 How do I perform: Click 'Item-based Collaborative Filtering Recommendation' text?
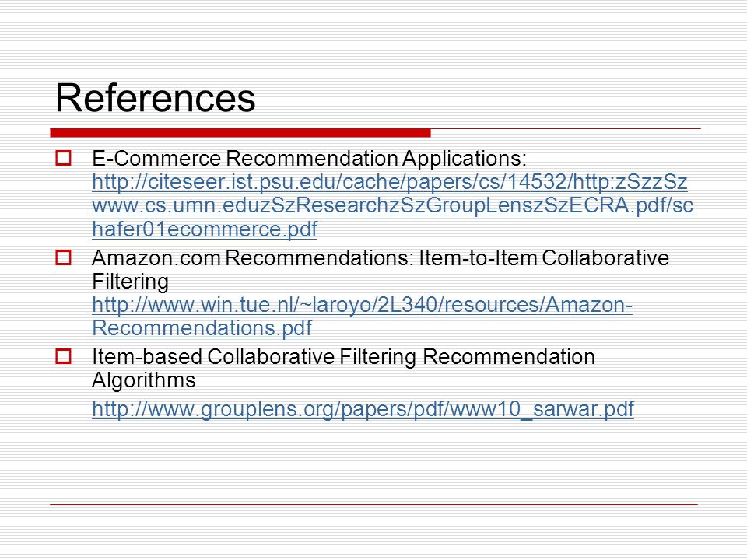coord(343,357)
